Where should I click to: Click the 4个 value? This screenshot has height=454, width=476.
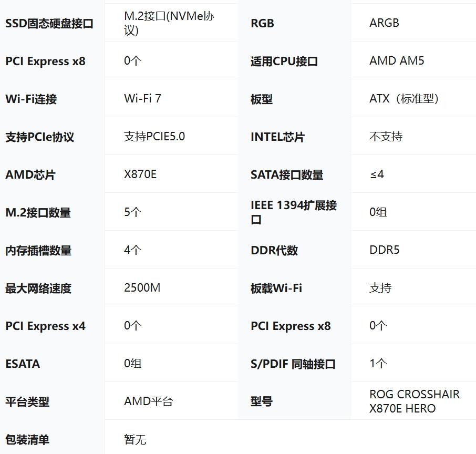(133, 250)
